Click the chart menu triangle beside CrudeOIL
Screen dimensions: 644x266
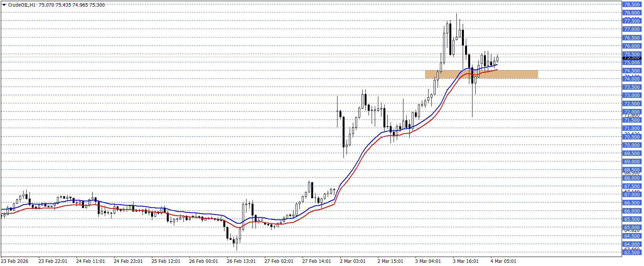pyautogui.click(x=4, y=5)
